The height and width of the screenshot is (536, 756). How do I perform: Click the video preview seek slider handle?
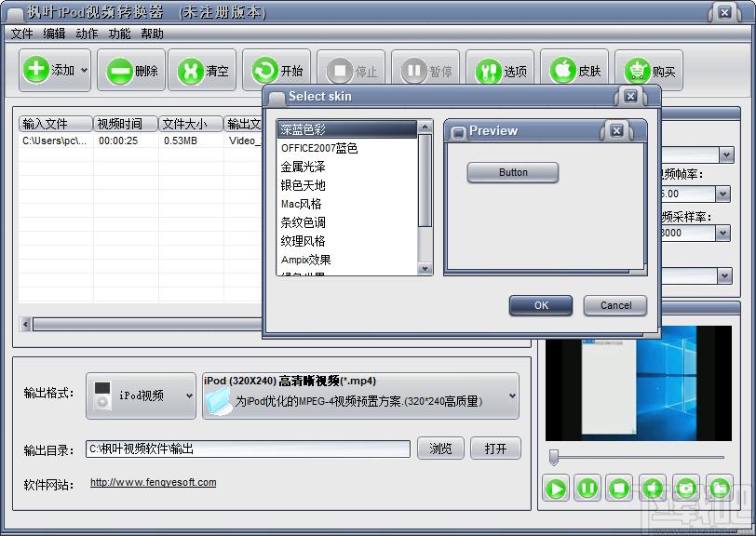[553, 458]
